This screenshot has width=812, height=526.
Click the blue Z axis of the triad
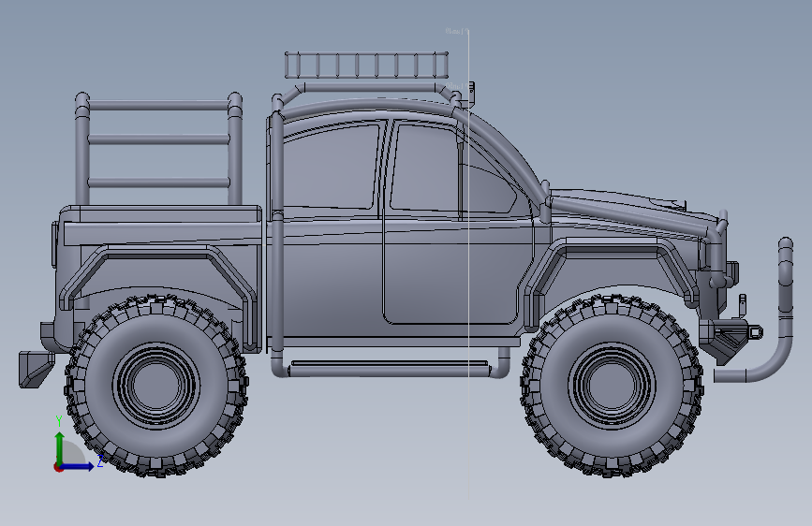coord(78,466)
